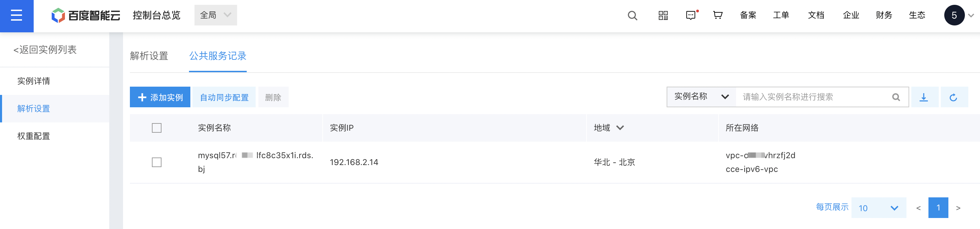Refresh the instance table

(953, 97)
